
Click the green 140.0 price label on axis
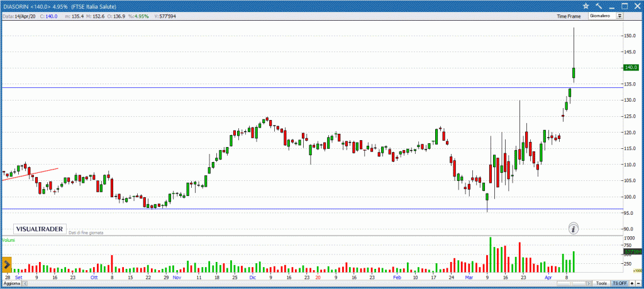click(x=630, y=68)
